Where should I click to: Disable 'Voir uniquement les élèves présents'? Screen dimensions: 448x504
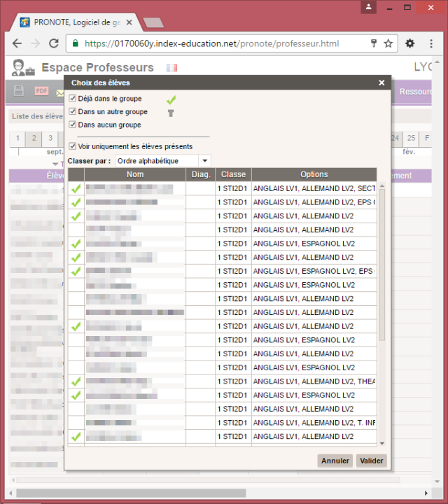(73, 146)
